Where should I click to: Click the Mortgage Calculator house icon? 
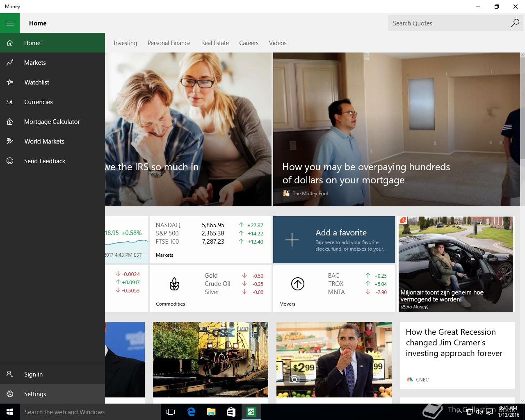(10, 121)
